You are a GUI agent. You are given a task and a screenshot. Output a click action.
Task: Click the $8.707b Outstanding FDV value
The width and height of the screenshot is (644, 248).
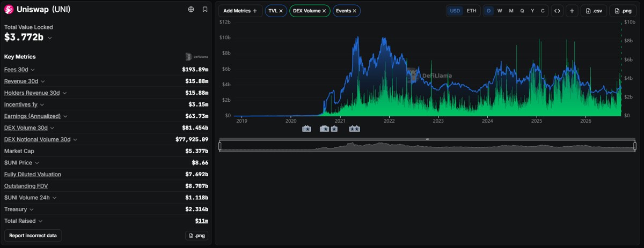tap(196, 186)
